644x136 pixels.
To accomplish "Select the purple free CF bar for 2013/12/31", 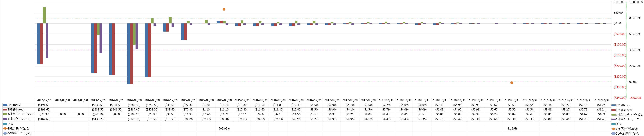I will [101, 38].
